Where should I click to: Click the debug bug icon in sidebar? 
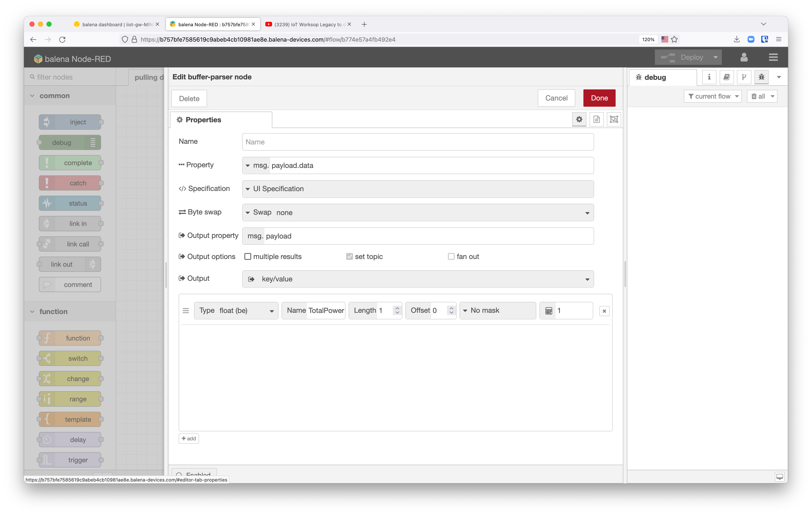[x=761, y=77]
